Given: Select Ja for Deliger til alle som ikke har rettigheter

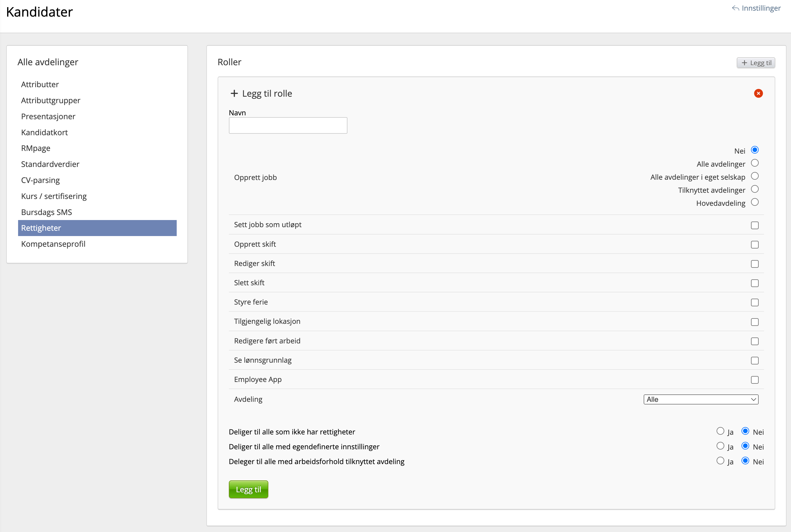Looking at the screenshot, I should click(720, 431).
